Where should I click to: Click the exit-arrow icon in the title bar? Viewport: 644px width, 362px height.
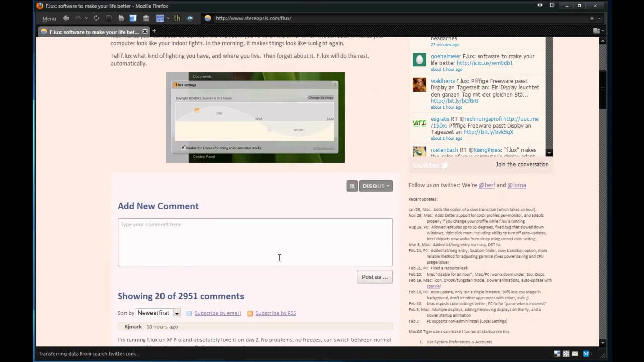pos(552,5)
